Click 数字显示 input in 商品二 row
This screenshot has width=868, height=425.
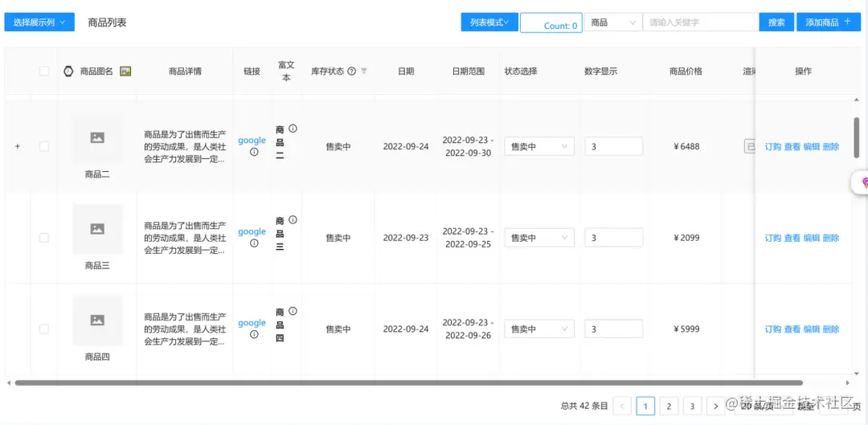coord(613,147)
